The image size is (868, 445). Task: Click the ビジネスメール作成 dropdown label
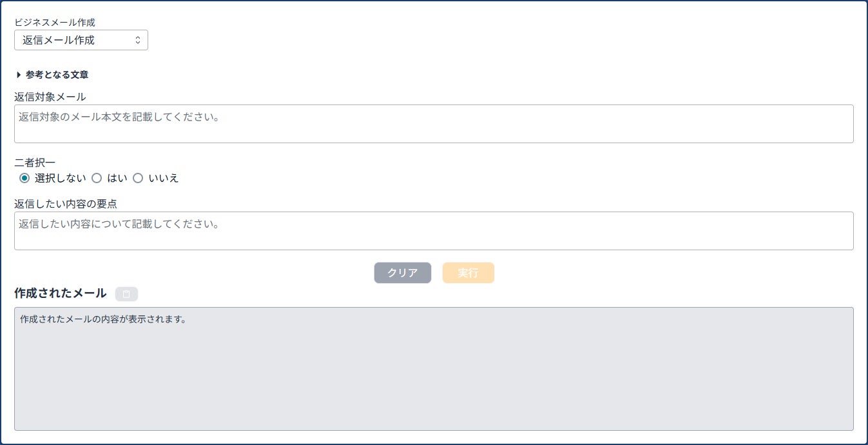coord(55,23)
